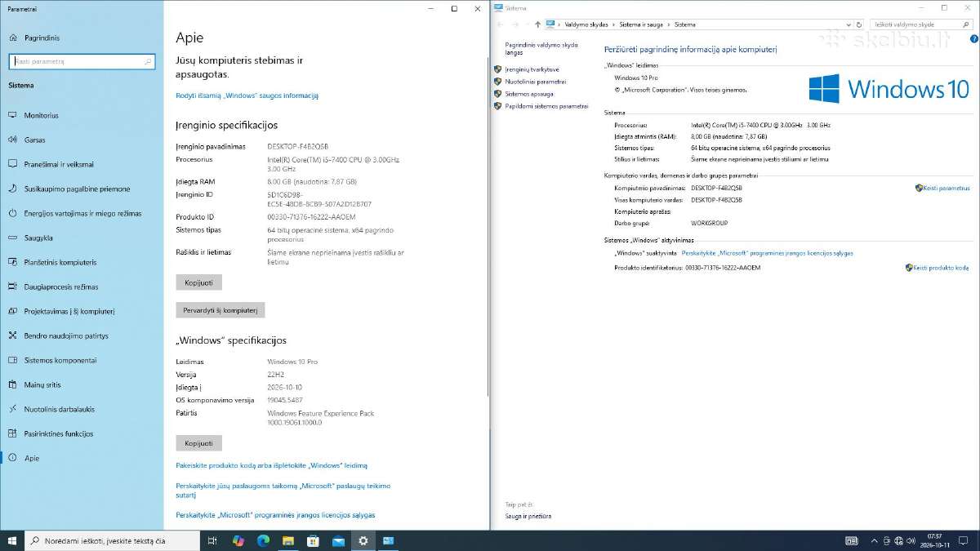
Task: Click the Garsas speaker icon in the sidebar
Action: point(13,140)
